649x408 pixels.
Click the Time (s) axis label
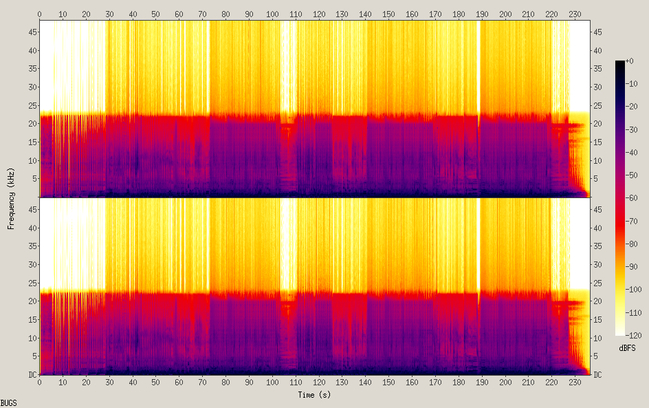point(314,395)
